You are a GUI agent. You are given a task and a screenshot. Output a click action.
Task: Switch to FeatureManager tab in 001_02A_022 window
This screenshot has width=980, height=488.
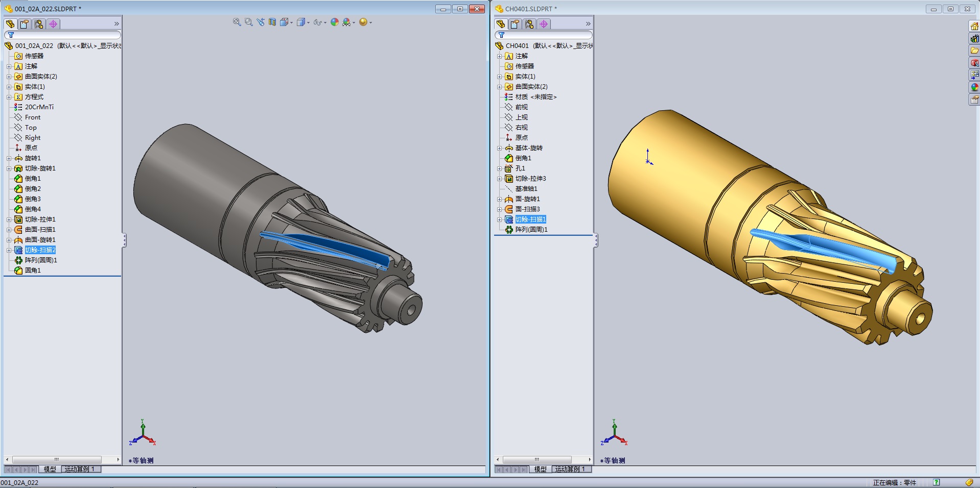click(10, 23)
